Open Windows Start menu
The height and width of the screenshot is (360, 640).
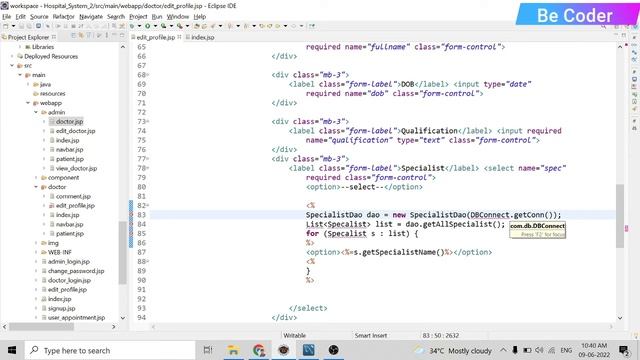click(12, 350)
